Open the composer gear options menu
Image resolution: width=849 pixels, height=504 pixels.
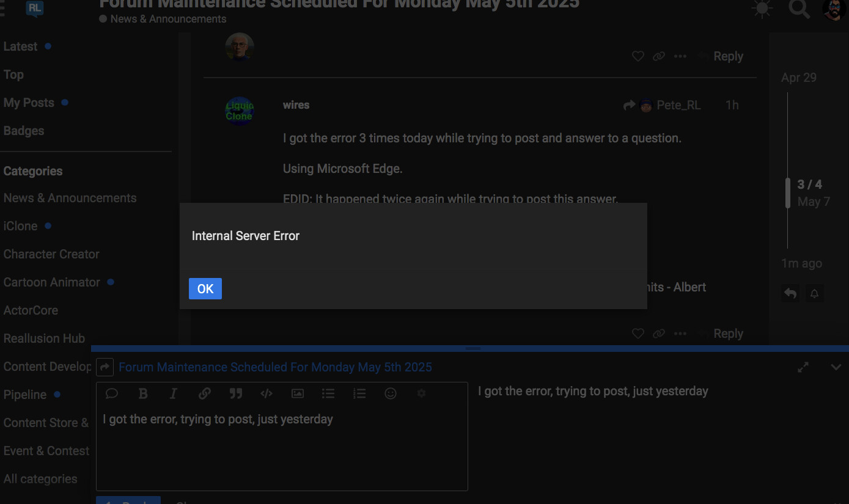tap(421, 393)
